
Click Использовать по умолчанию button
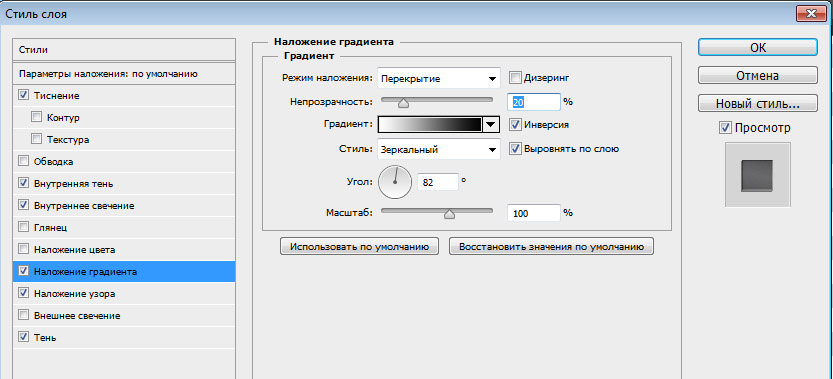pyautogui.click(x=359, y=247)
